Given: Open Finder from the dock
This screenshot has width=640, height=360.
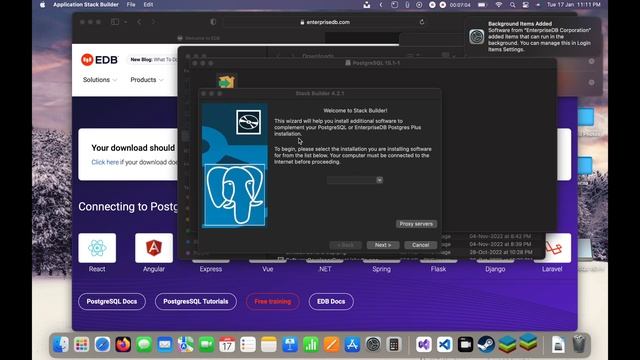Looking at the screenshot, I should 61,345.
